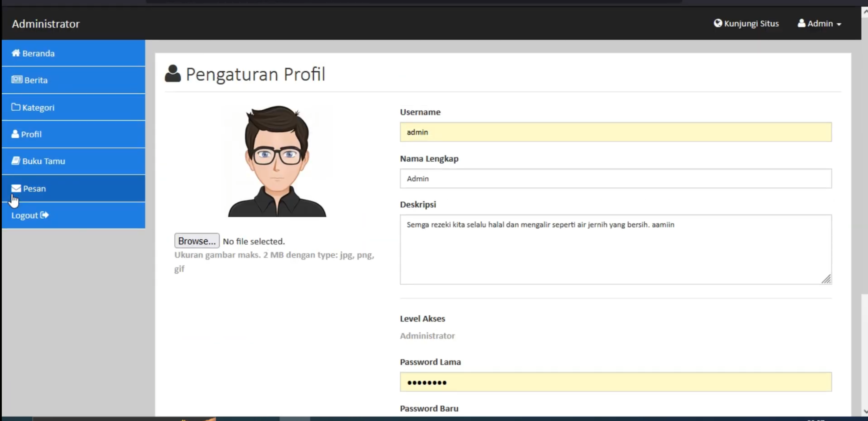
Task: Click the Pesan envelope icon
Action: point(16,188)
